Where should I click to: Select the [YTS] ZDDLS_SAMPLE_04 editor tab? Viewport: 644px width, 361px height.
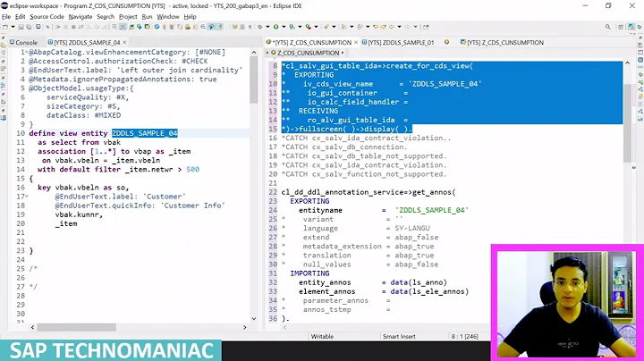pos(84,42)
